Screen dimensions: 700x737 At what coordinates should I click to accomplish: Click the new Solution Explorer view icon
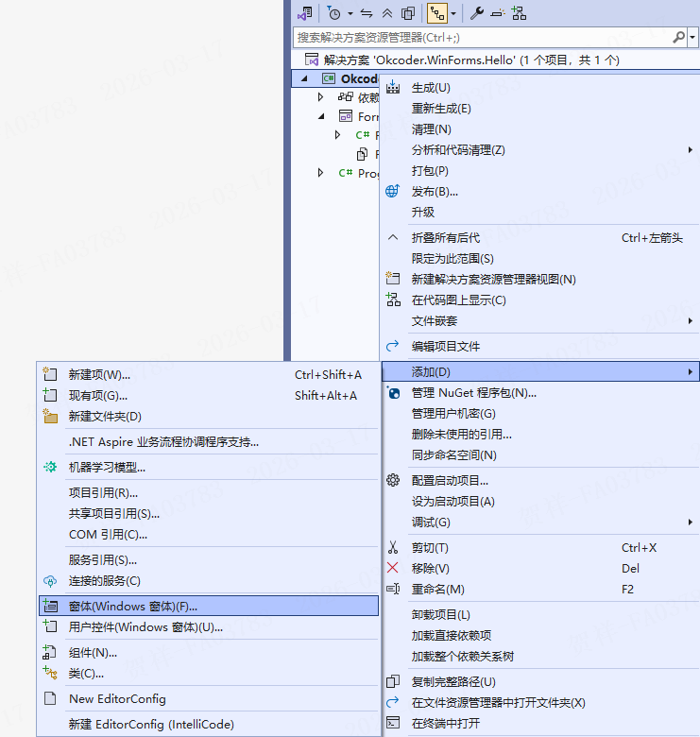tap(393, 278)
